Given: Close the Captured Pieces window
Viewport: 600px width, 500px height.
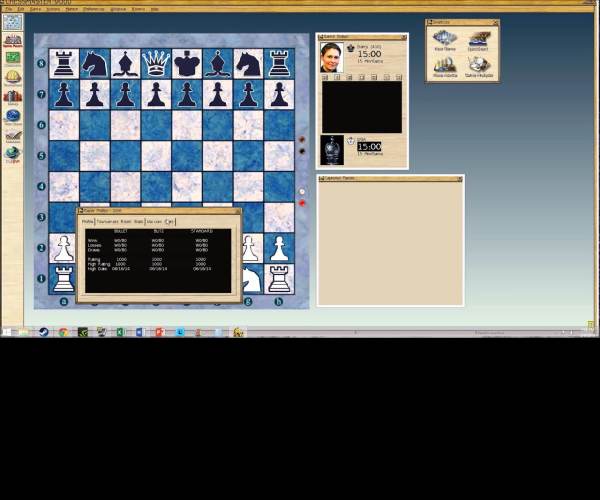Looking at the screenshot, I should pyautogui.click(x=460, y=179).
